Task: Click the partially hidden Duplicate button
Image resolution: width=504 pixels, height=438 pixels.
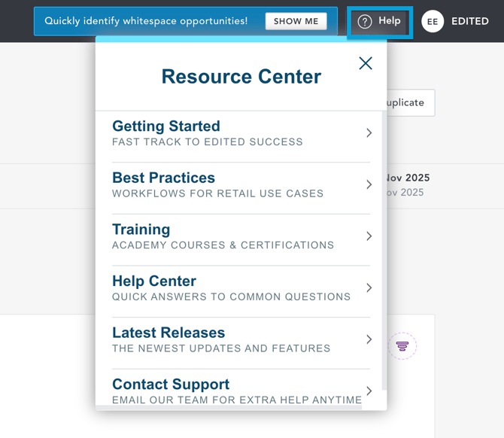Action: tap(410, 103)
